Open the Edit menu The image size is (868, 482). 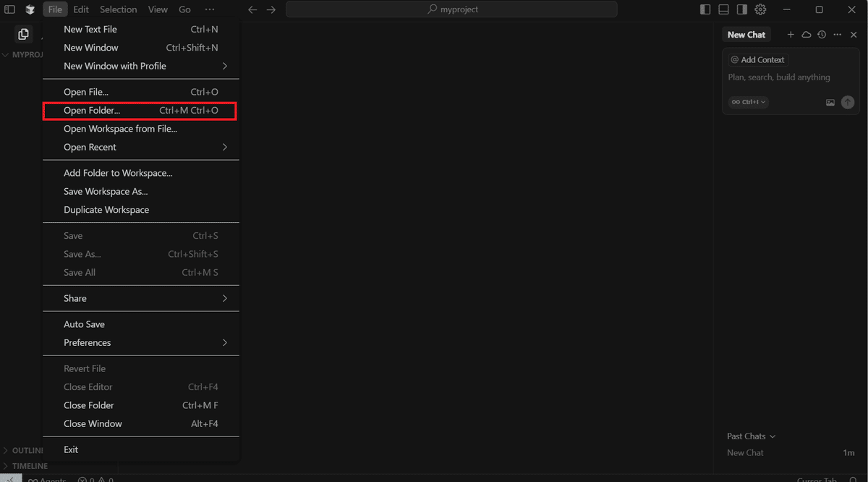(80, 9)
